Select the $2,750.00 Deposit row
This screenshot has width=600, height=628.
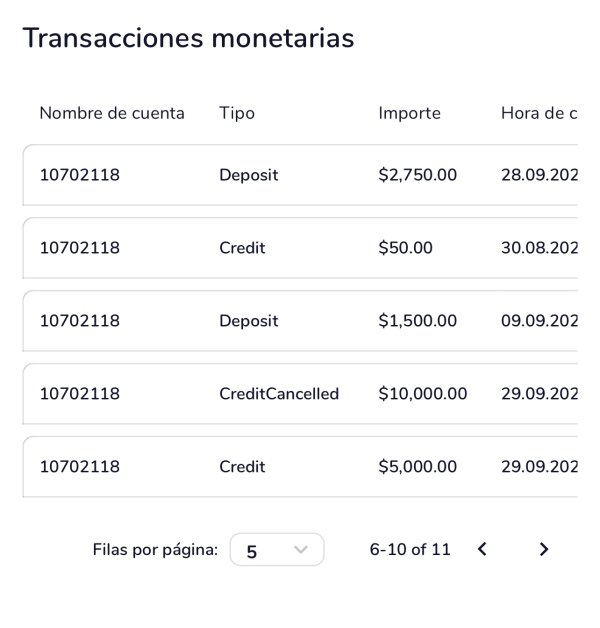300,175
